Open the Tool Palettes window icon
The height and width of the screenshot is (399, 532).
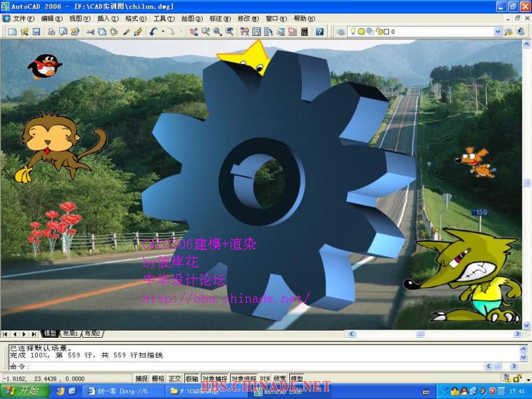point(269,31)
